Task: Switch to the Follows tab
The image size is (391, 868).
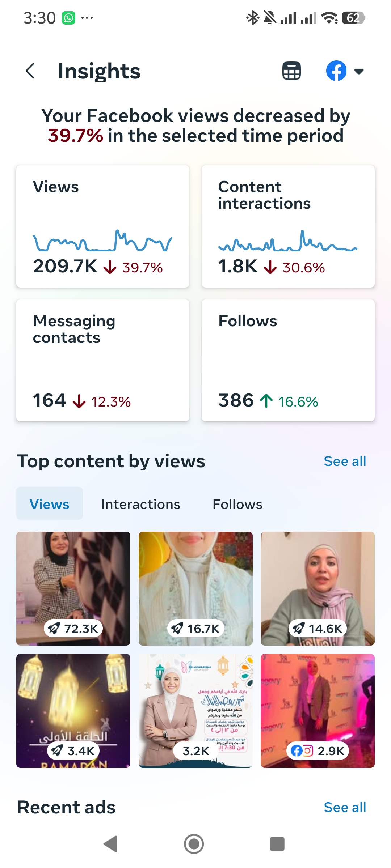Action: (x=237, y=504)
